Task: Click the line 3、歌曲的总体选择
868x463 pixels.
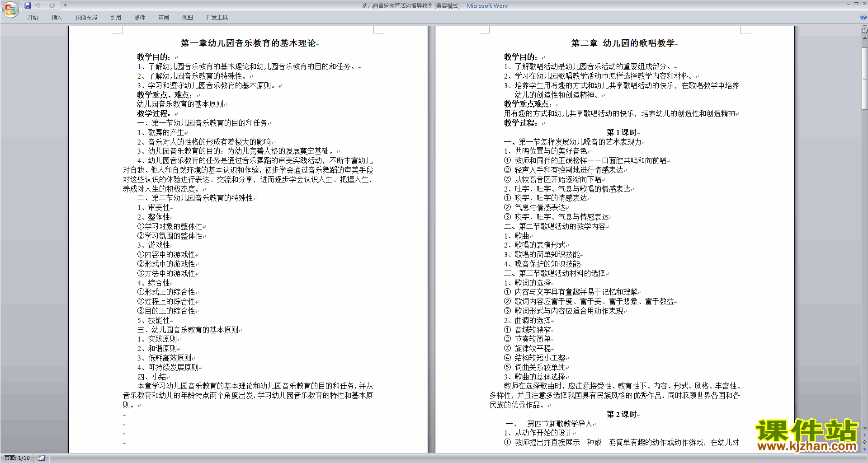Action: pyautogui.click(x=535, y=377)
